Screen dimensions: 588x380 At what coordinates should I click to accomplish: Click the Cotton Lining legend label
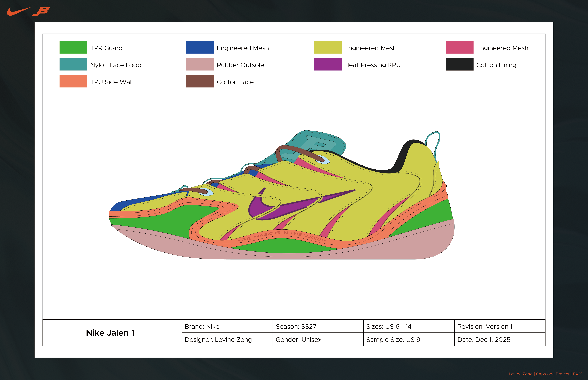pyautogui.click(x=496, y=65)
